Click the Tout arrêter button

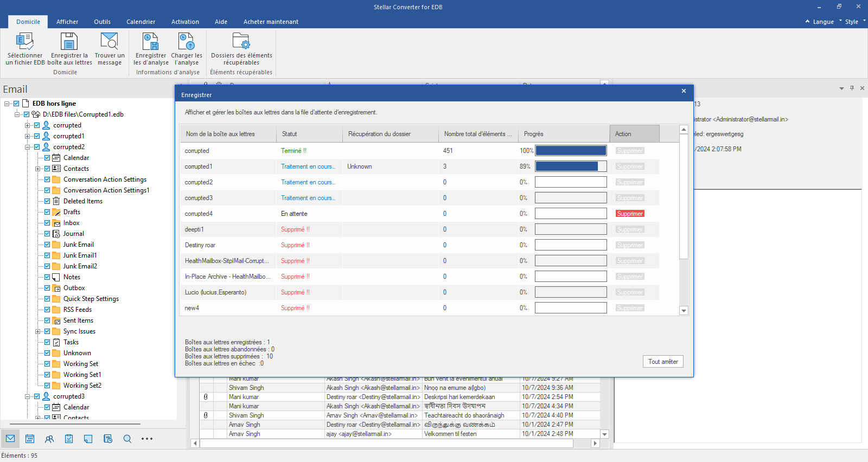pos(663,362)
